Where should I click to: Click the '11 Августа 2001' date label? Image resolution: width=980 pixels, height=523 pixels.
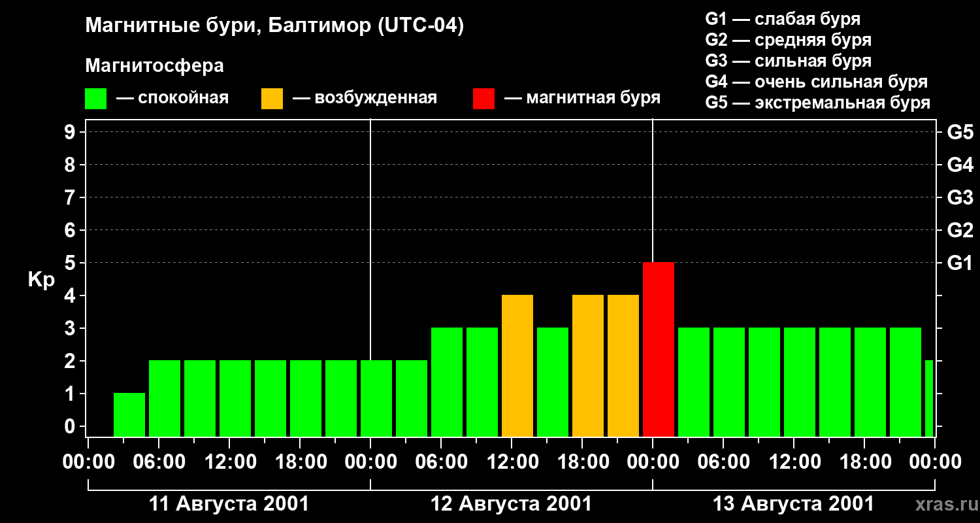point(229,504)
